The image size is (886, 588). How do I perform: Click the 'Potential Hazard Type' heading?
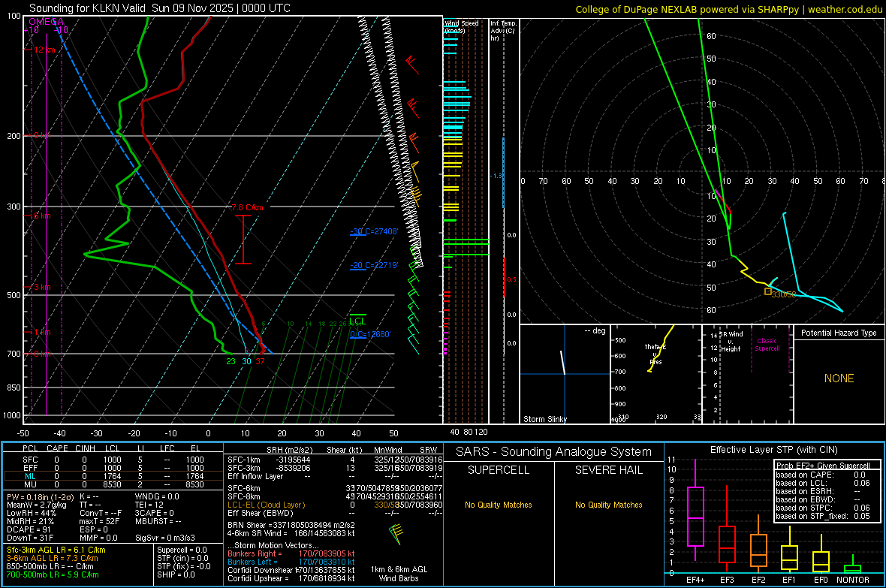coord(839,333)
